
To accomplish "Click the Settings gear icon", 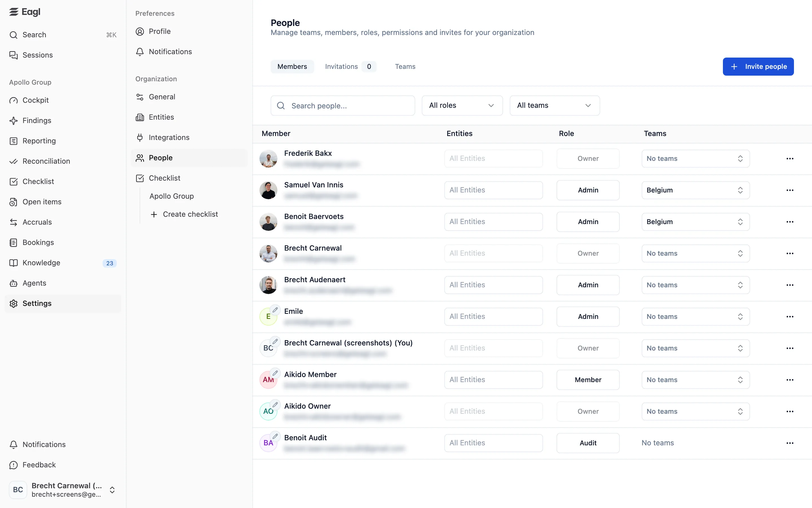I will 14,303.
